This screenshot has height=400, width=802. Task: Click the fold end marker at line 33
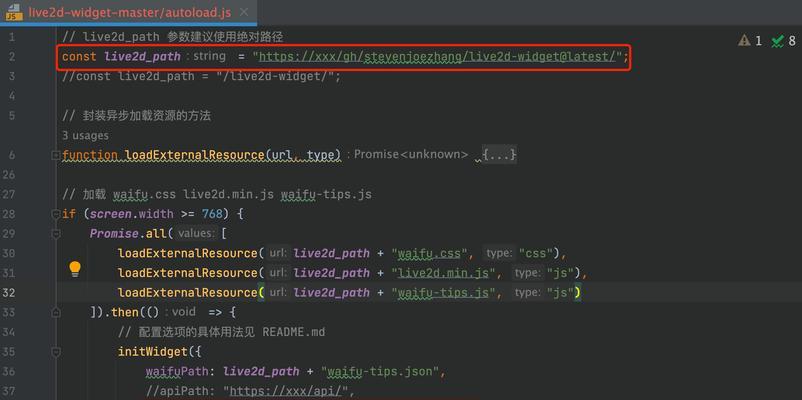(56, 312)
